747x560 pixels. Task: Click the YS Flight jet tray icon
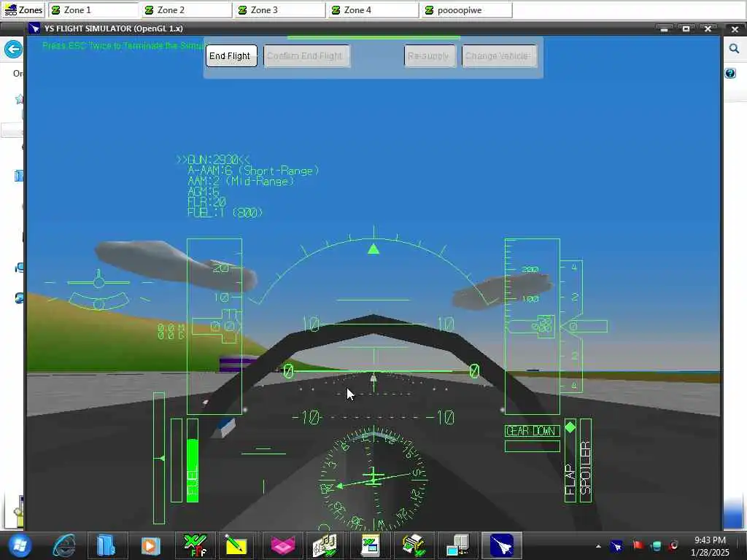tap(617, 545)
